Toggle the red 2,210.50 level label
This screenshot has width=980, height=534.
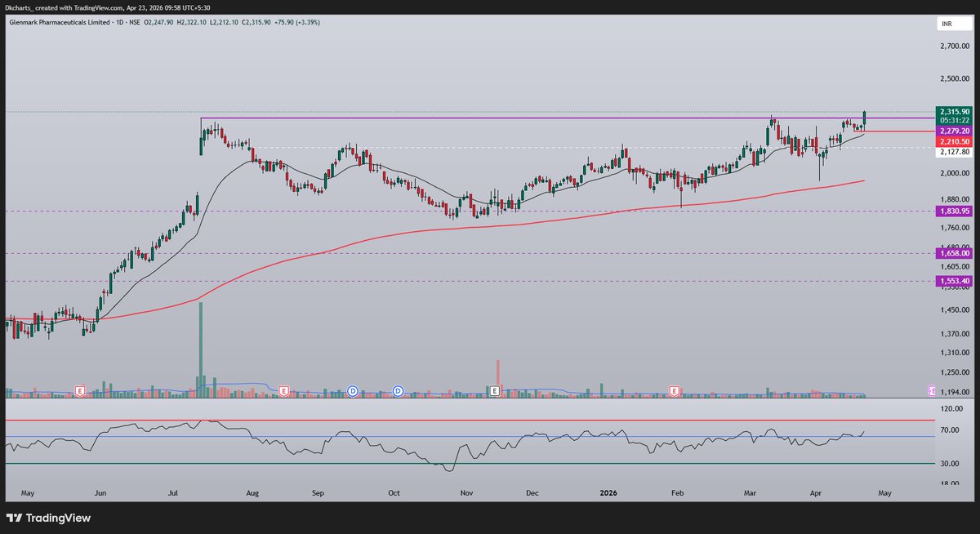(x=953, y=141)
